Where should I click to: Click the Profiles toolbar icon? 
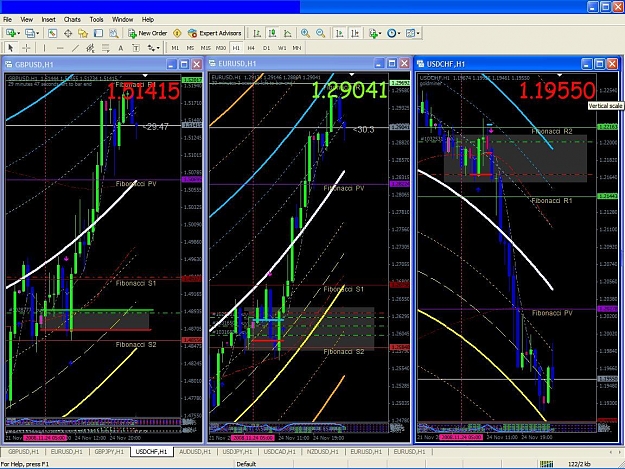(30, 33)
